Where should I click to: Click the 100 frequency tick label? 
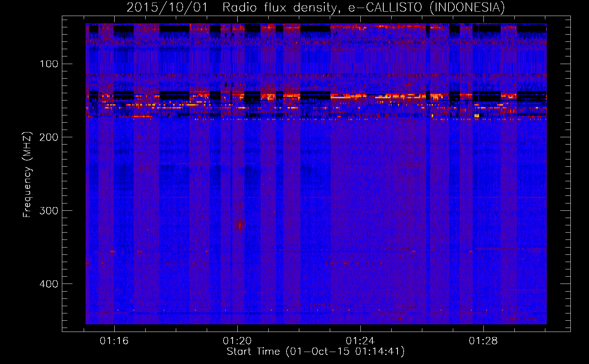pyautogui.click(x=49, y=64)
